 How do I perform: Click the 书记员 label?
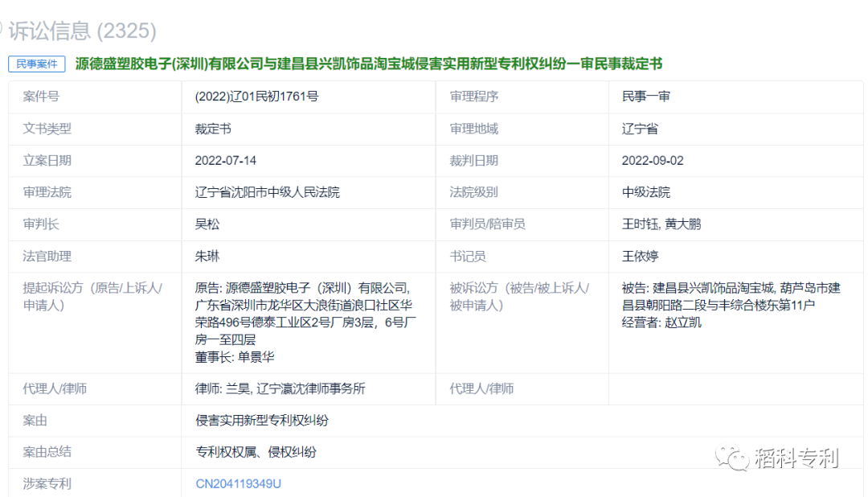(468, 256)
